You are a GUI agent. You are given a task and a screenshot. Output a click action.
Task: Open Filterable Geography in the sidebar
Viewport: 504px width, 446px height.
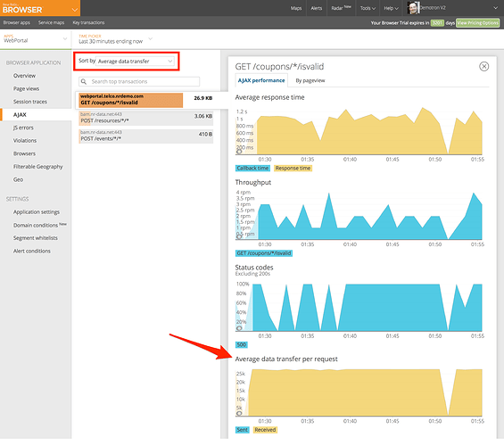[38, 167]
